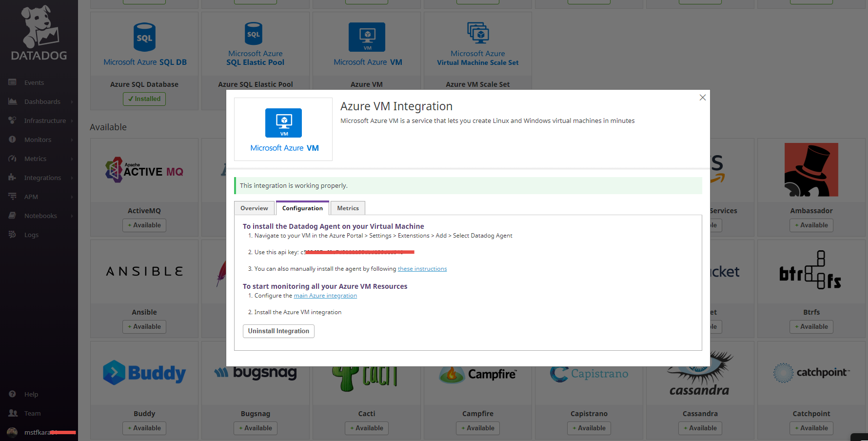Expand the Notebooks submenu arrow

[72, 216]
